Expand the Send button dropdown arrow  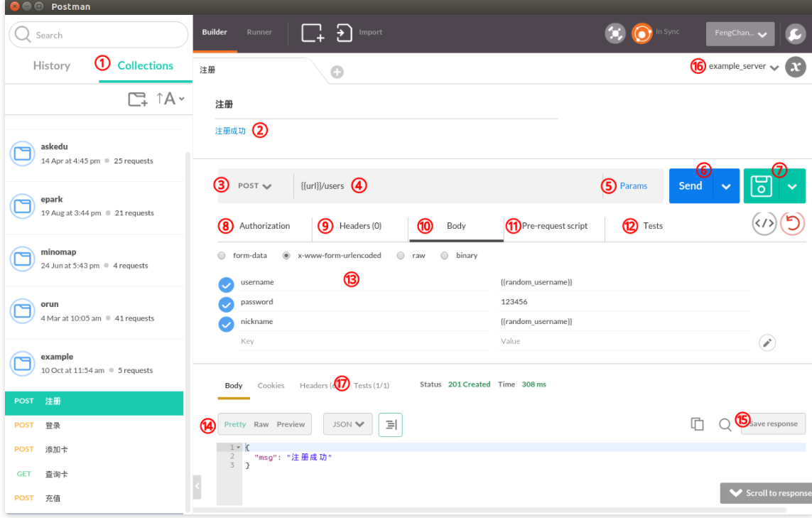coord(726,186)
